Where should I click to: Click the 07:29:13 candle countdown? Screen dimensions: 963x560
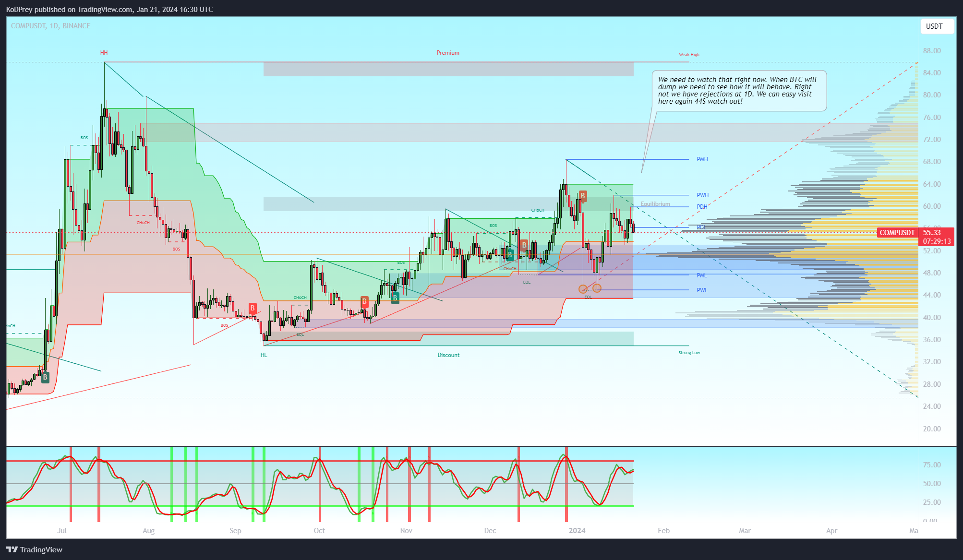click(x=937, y=241)
